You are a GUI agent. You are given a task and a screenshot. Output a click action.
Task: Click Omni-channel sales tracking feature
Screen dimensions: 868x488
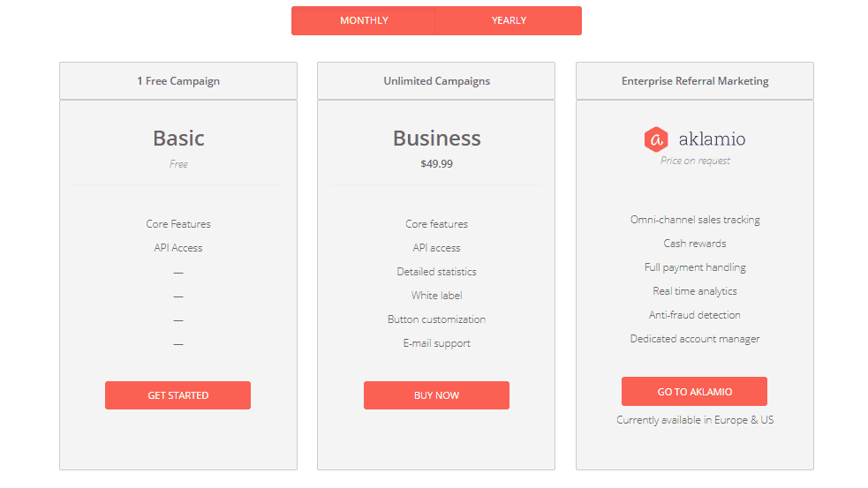pos(695,220)
